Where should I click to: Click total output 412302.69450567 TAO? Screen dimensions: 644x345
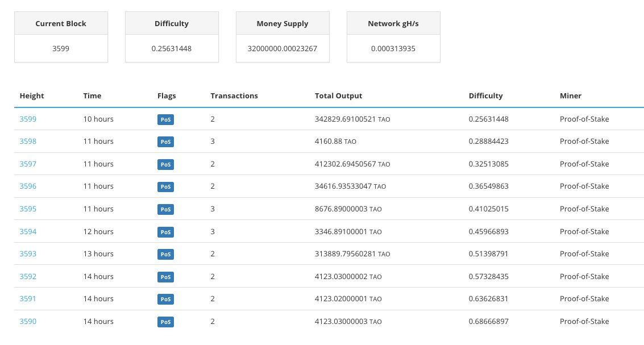352,164
